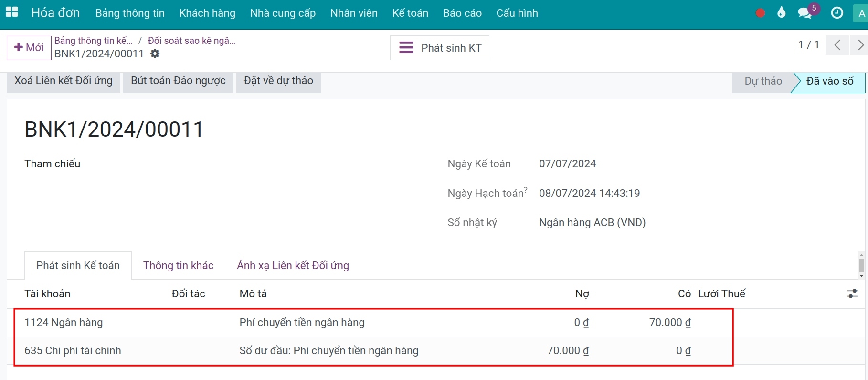The height and width of the screenshot is (380, 868).
Task: Click credit amount 70.000 ₫ in 1124 row
Action: tap(670, 323)
